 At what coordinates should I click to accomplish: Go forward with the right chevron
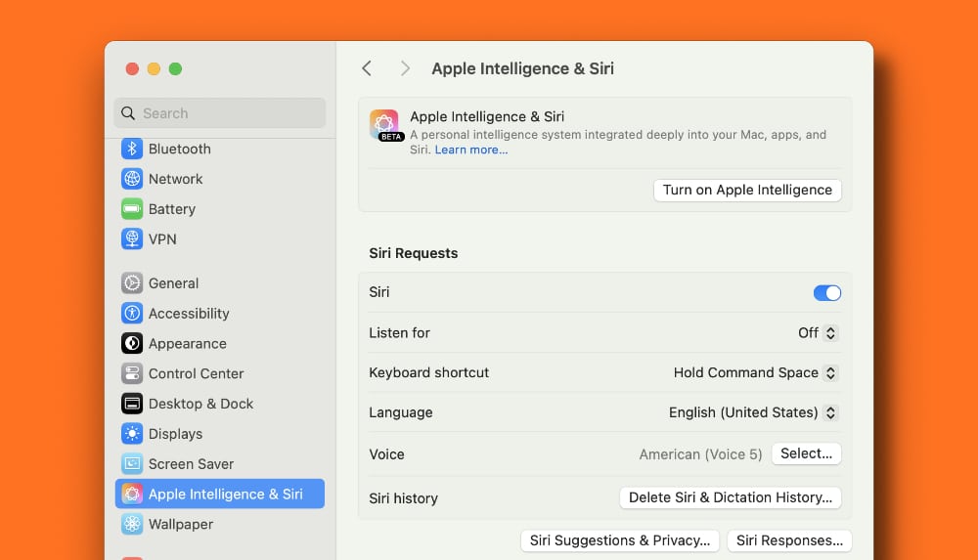point(405,68)
